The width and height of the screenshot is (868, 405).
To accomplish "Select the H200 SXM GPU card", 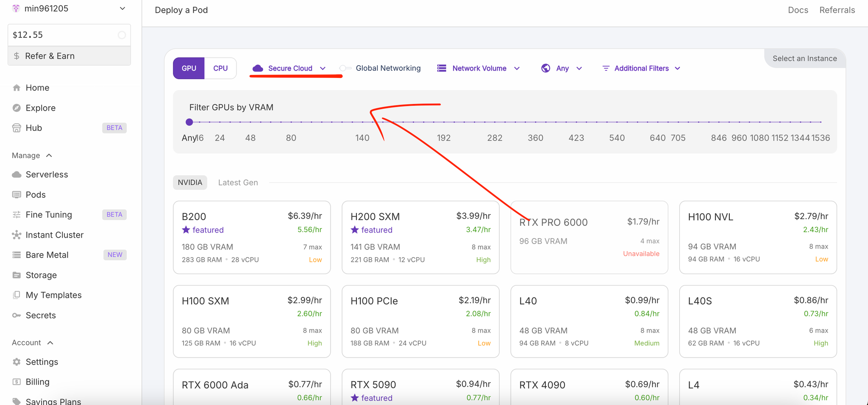I will [420, 237].
